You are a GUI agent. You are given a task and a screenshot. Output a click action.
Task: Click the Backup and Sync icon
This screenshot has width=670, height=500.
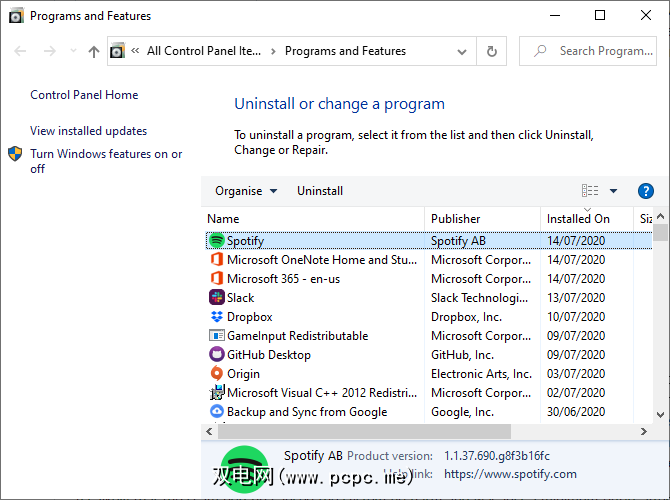(217, 411)
